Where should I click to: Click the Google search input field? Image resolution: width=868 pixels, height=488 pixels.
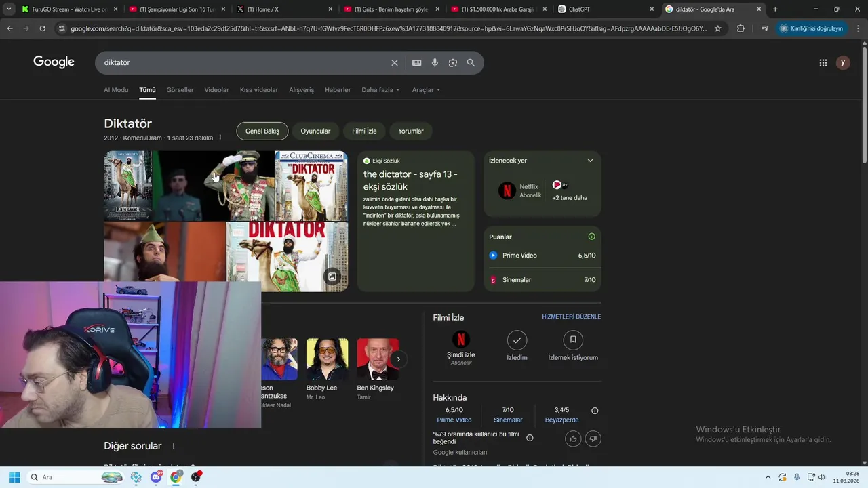[x=244, y=62]
